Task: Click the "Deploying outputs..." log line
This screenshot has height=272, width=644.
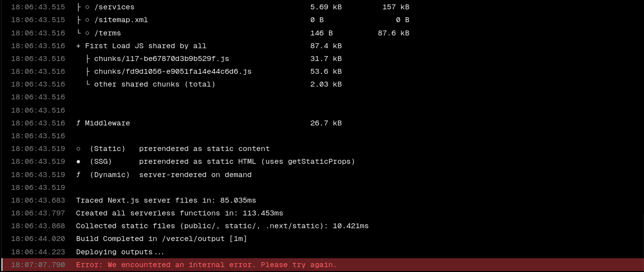Action: click(x=120, y=252)
